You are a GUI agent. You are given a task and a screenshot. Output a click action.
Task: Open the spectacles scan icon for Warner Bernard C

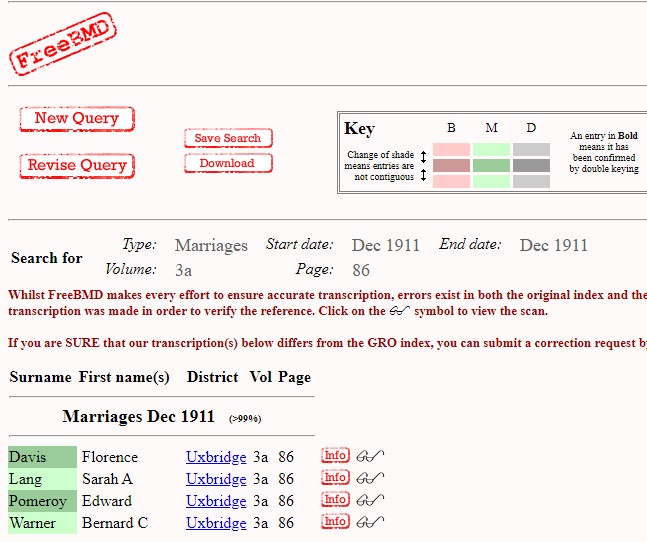[370, 522]
